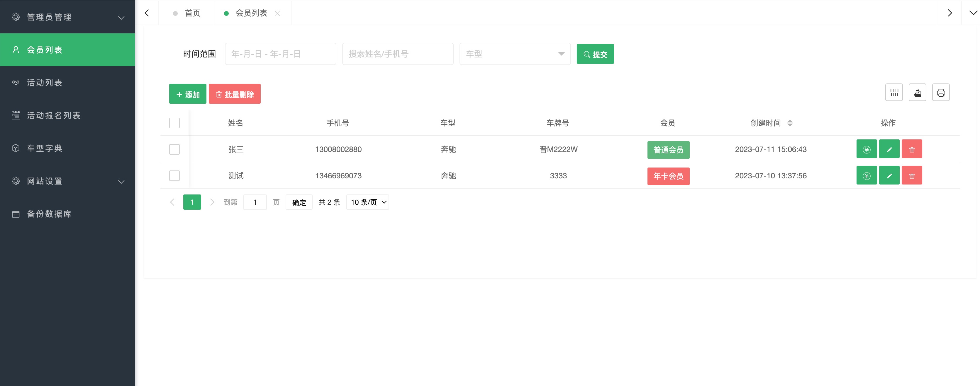Expand the 管理员管理 sidebar menu
The height and width of the screenshot is (386, 980).
(x=67, y=17)
